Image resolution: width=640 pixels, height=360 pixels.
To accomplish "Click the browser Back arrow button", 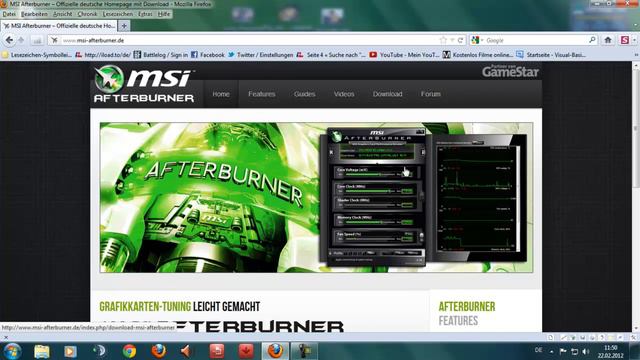I will 9,40.
